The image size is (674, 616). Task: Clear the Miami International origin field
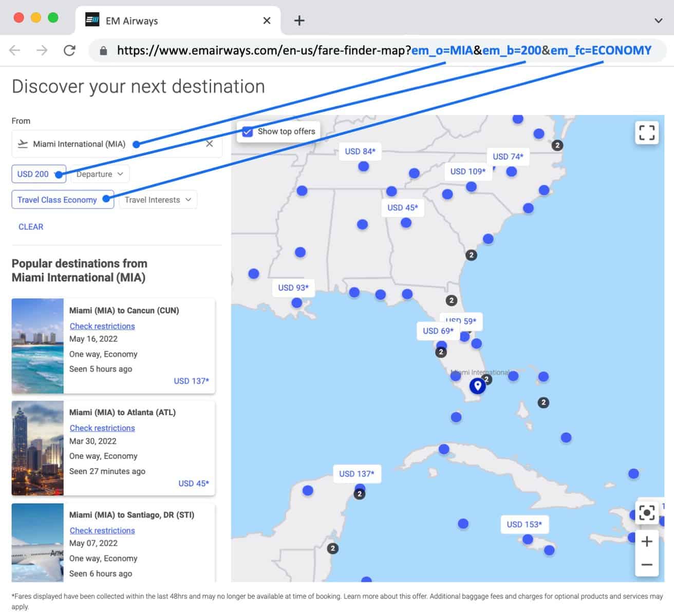point(210,144)
